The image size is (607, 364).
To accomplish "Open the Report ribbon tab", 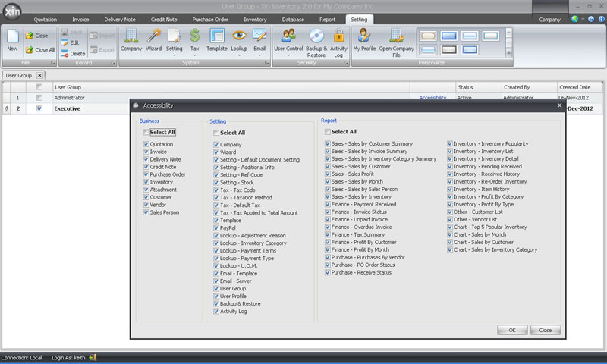I will [328, 20].
